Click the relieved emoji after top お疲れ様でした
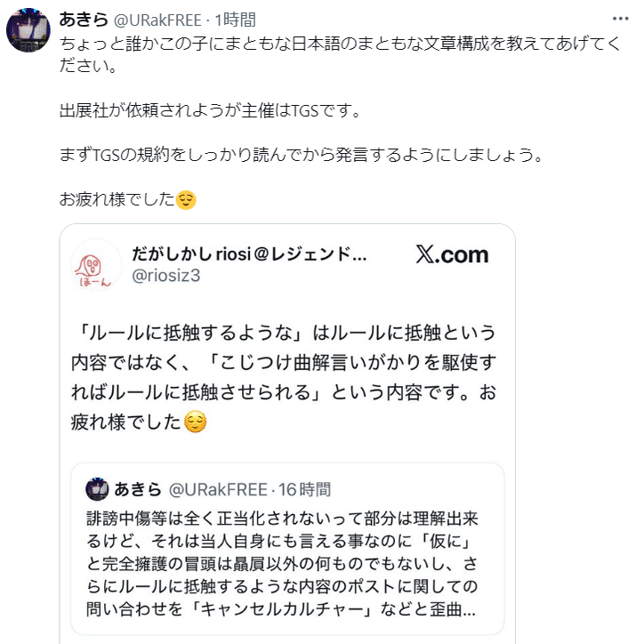644x644 pixels. click(185, 198)
